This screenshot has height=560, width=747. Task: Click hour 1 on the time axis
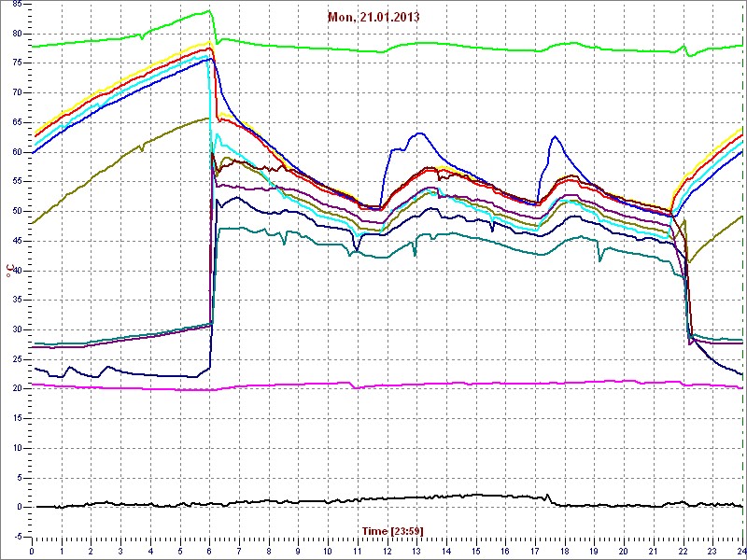tap(62, 550)
